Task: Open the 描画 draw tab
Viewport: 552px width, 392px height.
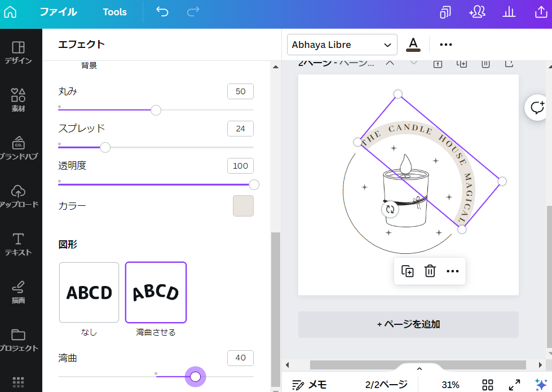Action: [18, 292]
